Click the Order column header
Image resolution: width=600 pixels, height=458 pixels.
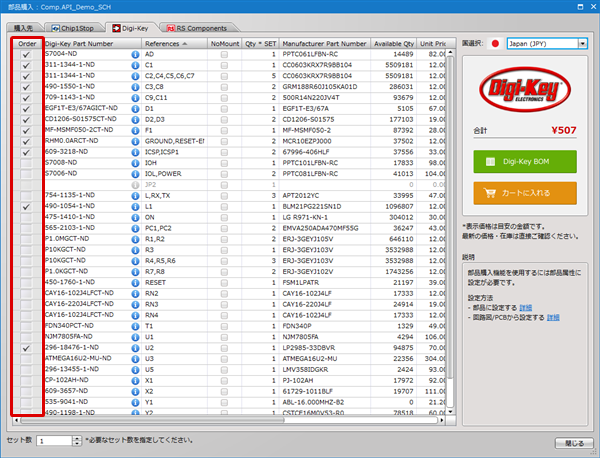tap(27, 44)
